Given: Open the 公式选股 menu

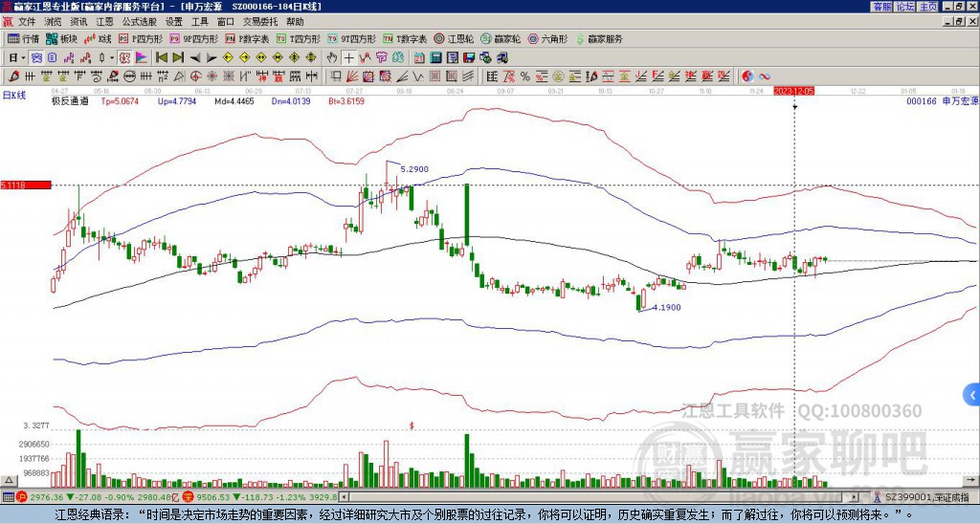Looking at the screenshot, I should pyautogui.click(x=140, y=22).
